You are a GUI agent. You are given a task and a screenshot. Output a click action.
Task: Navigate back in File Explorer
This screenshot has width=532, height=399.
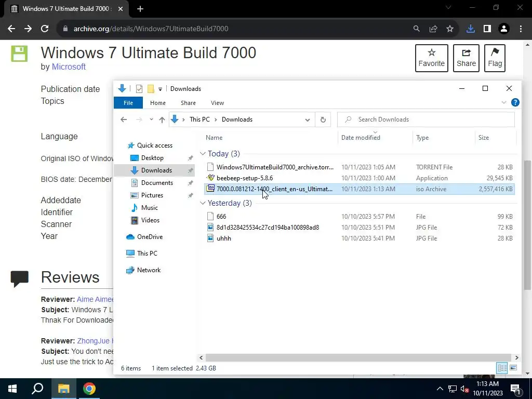[124, 119]
